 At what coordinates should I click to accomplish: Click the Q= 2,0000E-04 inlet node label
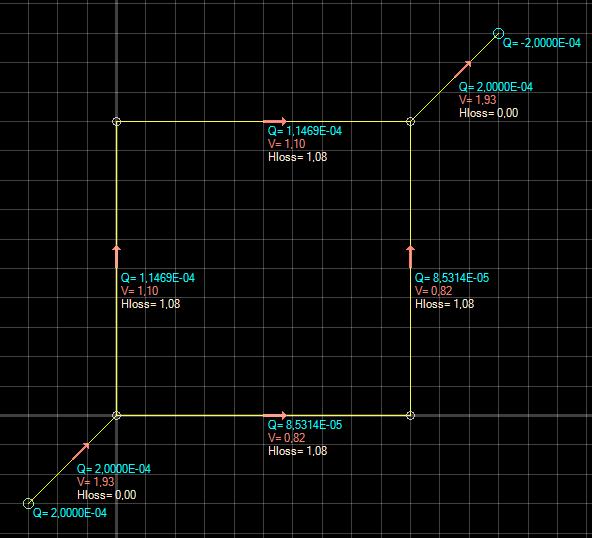[70, 513]
